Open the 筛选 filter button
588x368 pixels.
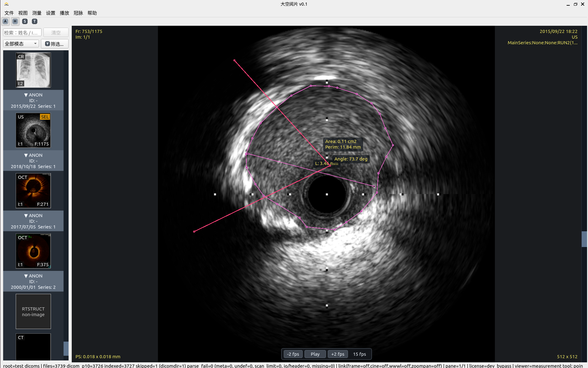(x=54, y=44)
